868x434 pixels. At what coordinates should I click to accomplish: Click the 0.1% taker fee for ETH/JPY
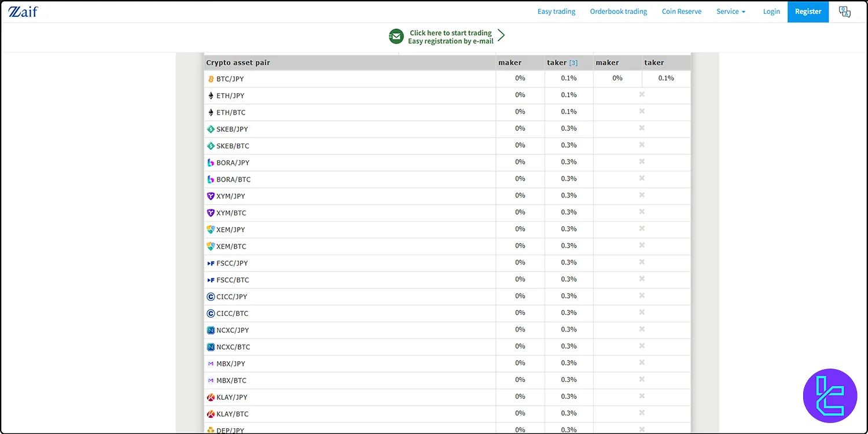point(569,95)
